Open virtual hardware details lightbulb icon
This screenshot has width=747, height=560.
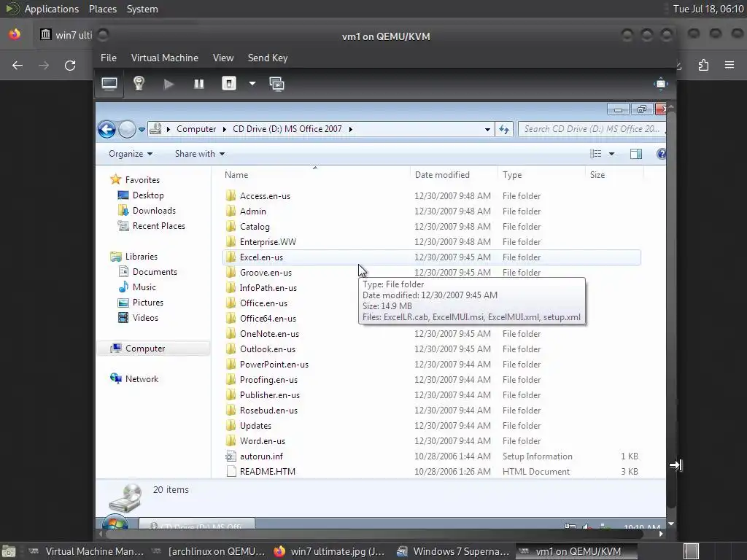pyautogui.click(x=139, y=85)
